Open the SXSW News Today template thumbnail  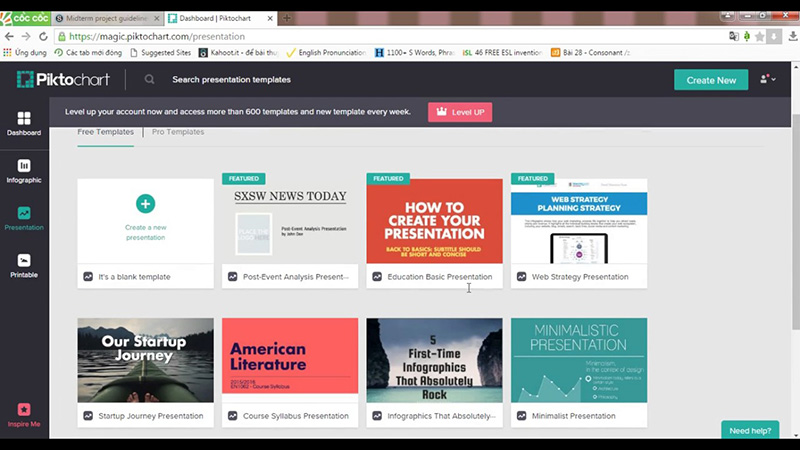[290, 221]
